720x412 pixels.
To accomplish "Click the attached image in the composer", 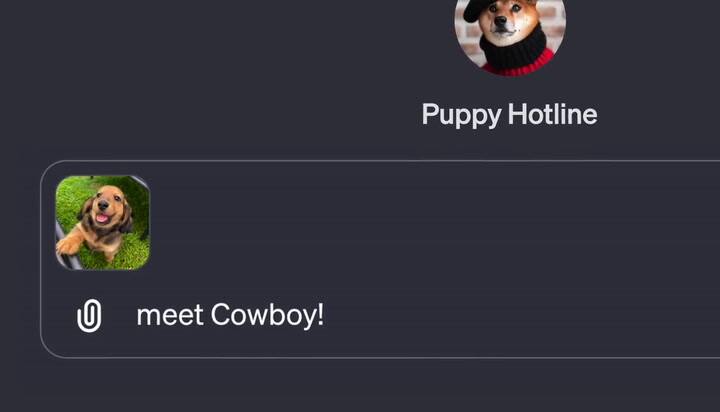I will point(102,222).
